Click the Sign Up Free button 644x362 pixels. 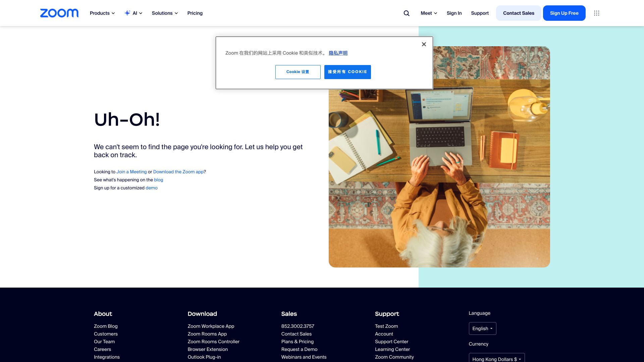tap(564, 13)
